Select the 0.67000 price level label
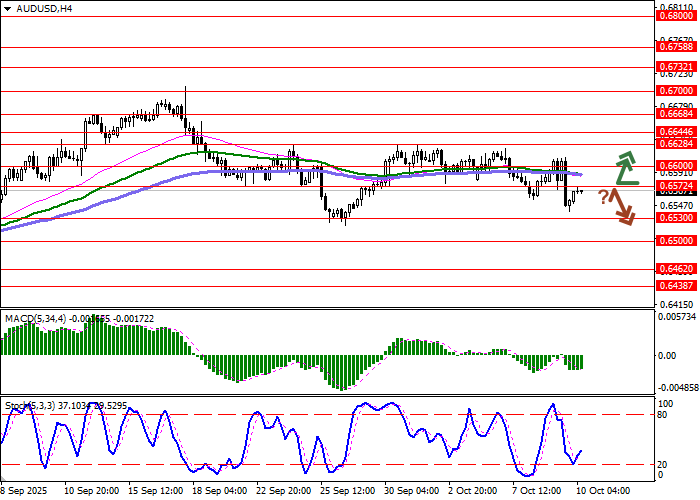Screen dimensions: 700x500 click(676, 91)
